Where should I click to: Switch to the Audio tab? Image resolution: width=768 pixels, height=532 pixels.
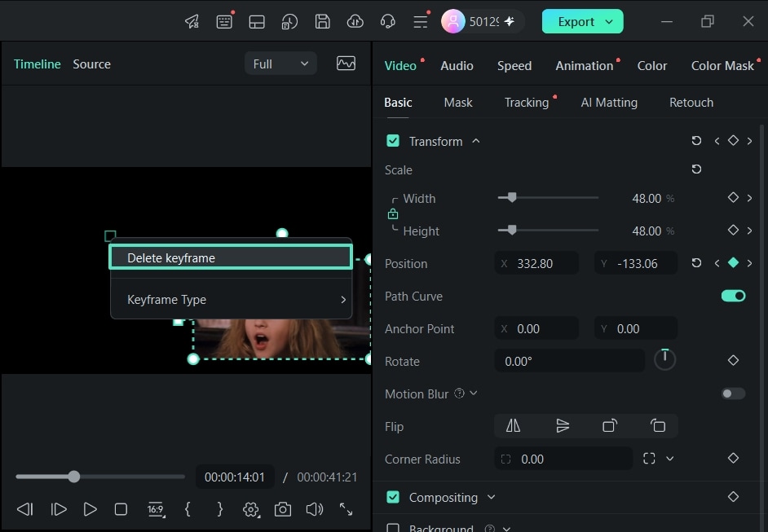pos(457,65)
